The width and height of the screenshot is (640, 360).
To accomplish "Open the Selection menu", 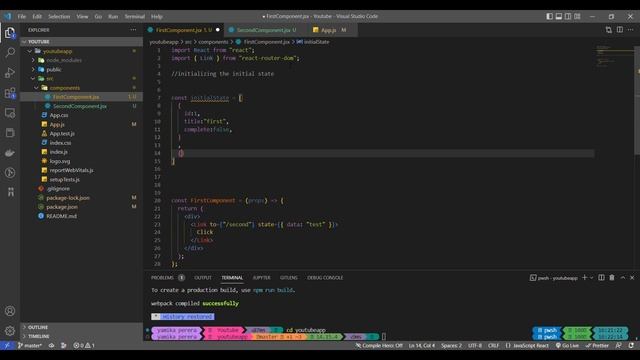I will (59, 16).
